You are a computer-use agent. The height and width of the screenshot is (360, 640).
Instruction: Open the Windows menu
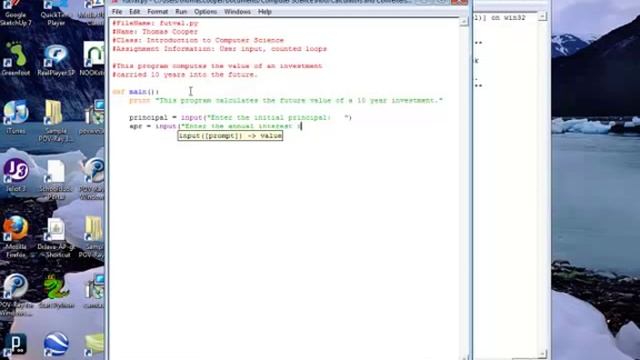237,12
